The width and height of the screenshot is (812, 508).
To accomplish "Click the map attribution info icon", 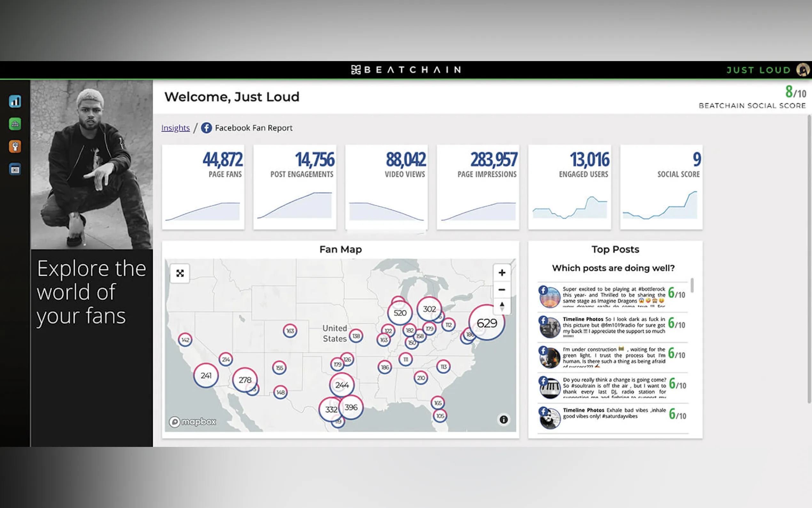I will (503, 419).
